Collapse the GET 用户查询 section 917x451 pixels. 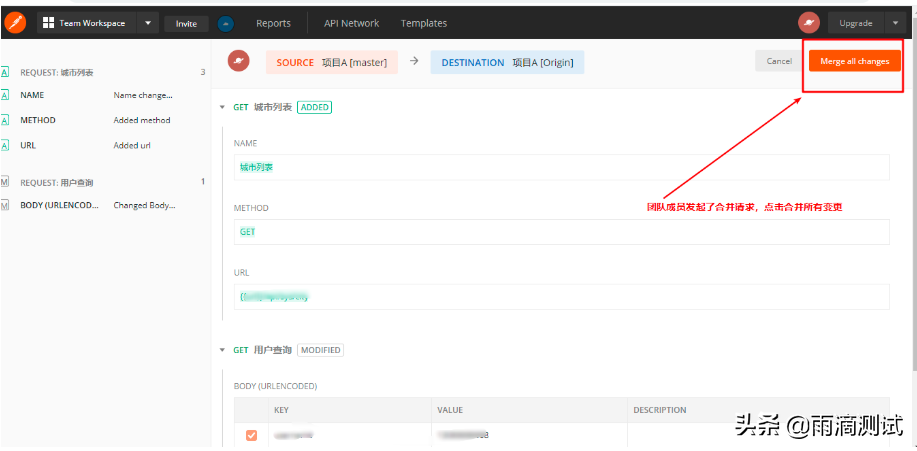(x=222, y=350)
